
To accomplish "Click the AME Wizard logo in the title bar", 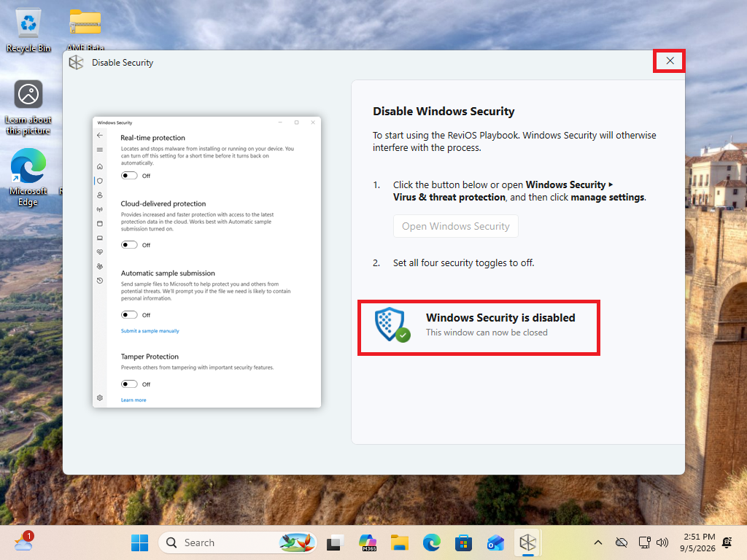I will [x=76, y=63].
